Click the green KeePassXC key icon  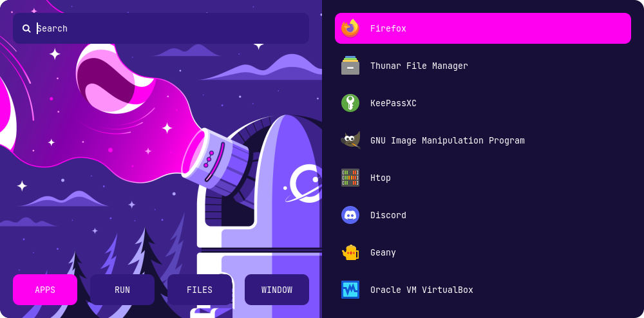point(350,103)
